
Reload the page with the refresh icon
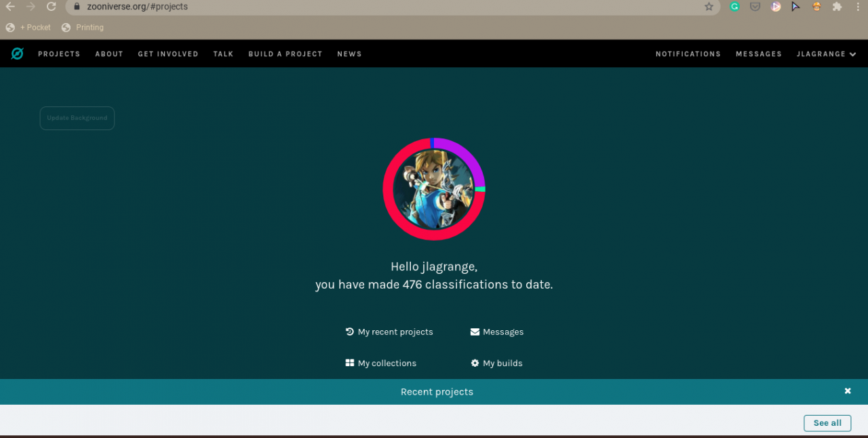[51, 7]
